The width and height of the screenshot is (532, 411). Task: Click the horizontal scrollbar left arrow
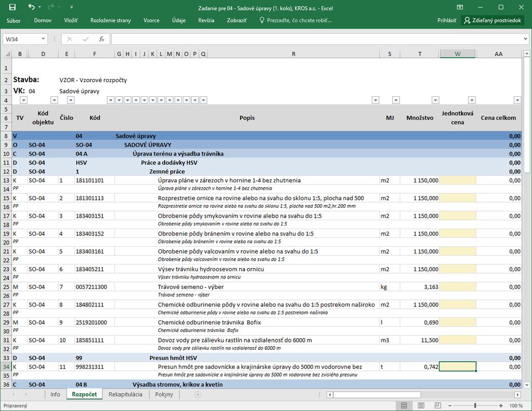pos(329,395)
